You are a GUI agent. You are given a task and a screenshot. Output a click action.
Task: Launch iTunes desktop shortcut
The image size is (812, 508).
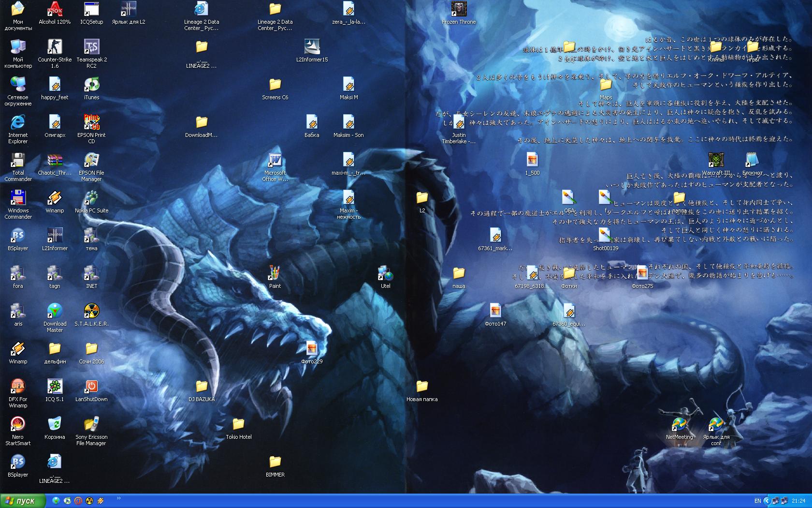click(91, 89)
